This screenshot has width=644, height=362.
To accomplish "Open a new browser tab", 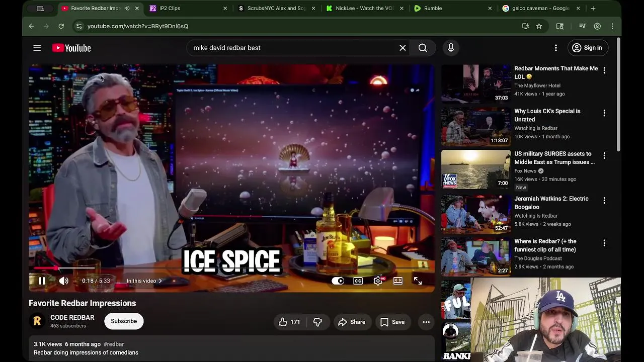I will click(593, 8).
